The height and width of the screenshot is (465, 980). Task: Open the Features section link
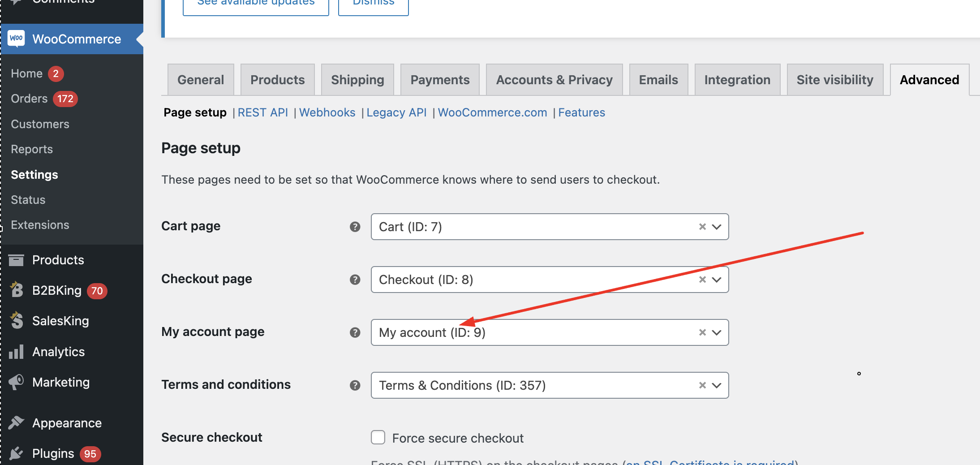pos(581,112)
